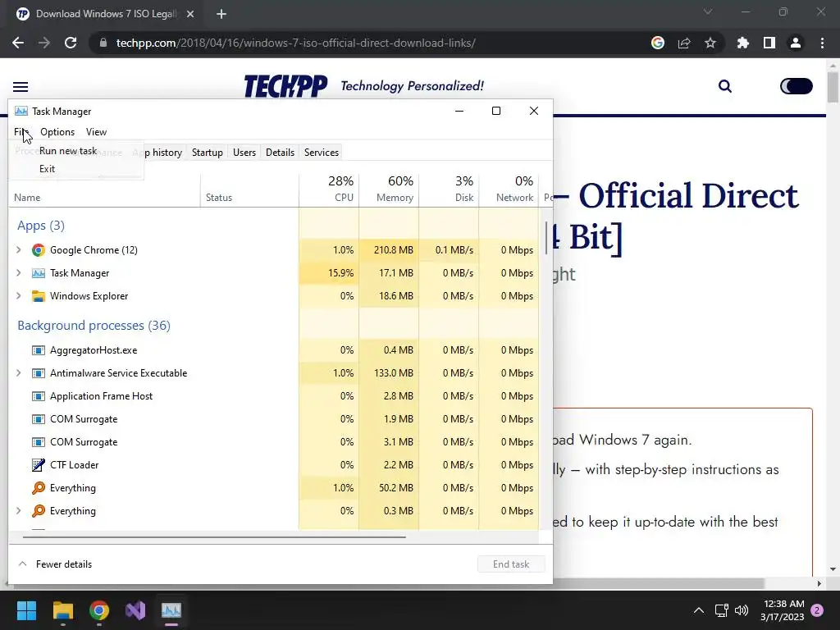The height and width of the screenshot is (630, 840).
Task: Sort processes by Network column
Action: pos(509,189)
